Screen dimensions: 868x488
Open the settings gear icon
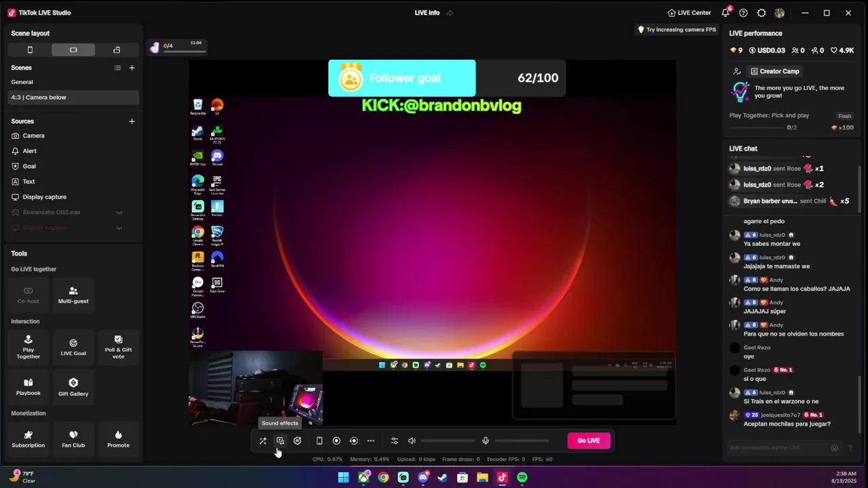(762, 13)
